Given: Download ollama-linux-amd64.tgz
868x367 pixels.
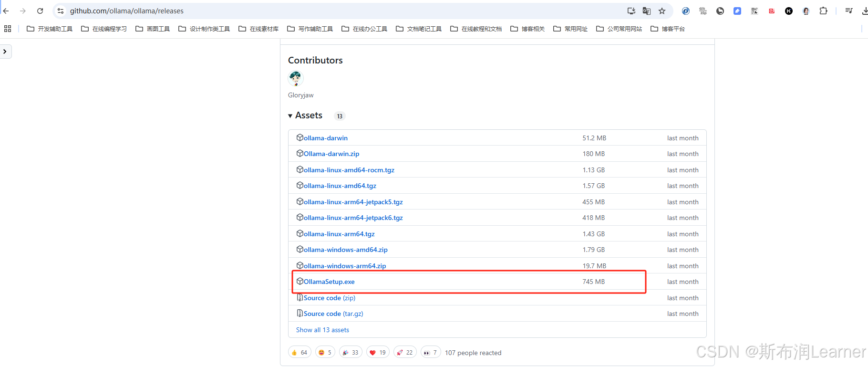Looking at the screenshot, I should pos(340,186).
